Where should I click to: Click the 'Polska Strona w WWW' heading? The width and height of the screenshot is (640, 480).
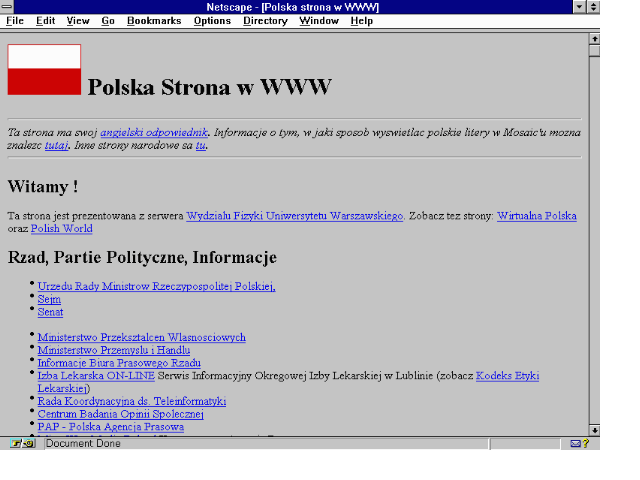point(209,87)
